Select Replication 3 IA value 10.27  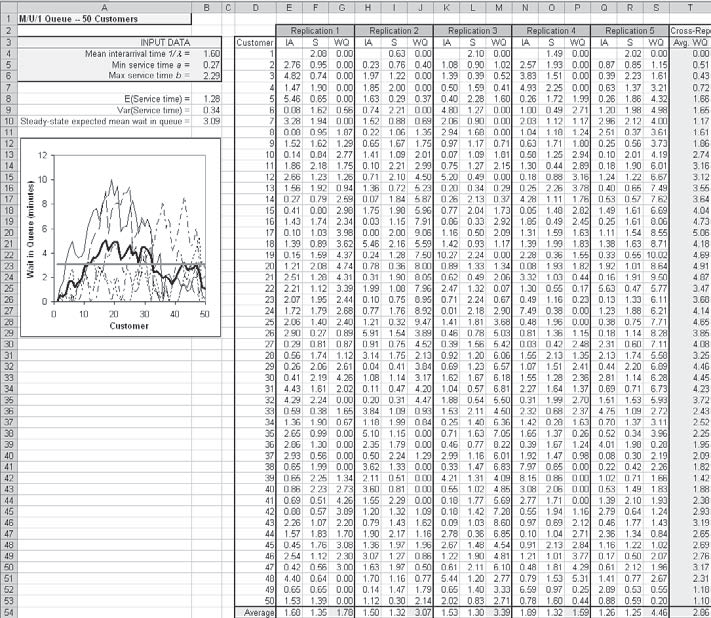click(x=447, y=255)
